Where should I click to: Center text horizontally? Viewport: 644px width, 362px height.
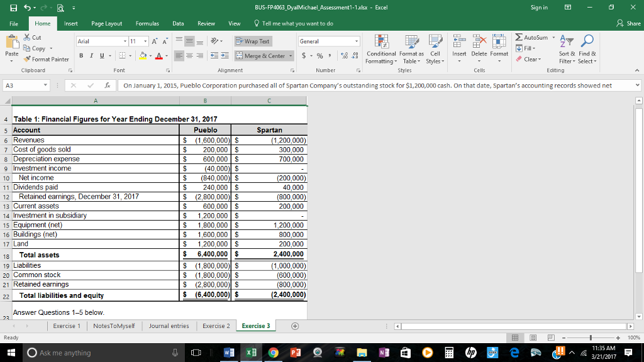(x=189, y=55)
